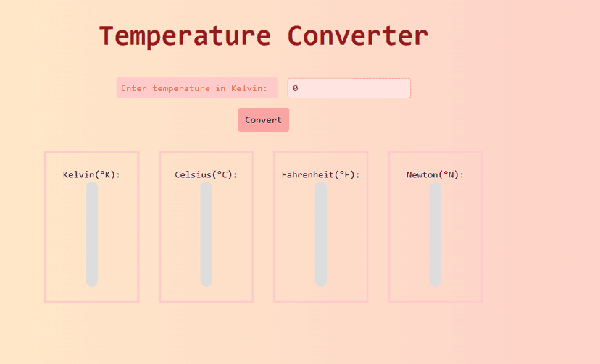Select the Kelvin(°K) label
This screenshot has height=364, width=600.
click(92, 174)
